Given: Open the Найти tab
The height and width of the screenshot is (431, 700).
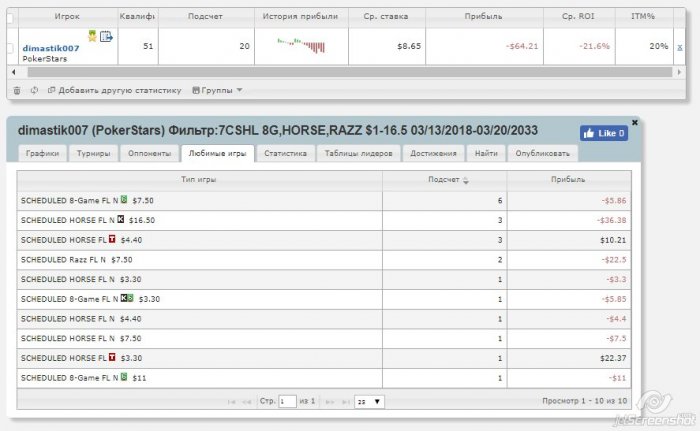Looking at the screenshot, I should coord(486,153).
